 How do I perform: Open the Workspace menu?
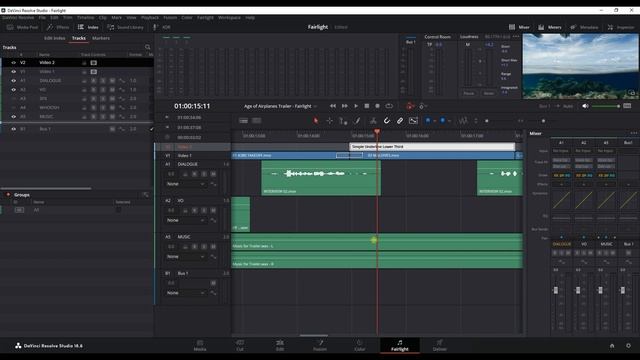tap(229, 18)
